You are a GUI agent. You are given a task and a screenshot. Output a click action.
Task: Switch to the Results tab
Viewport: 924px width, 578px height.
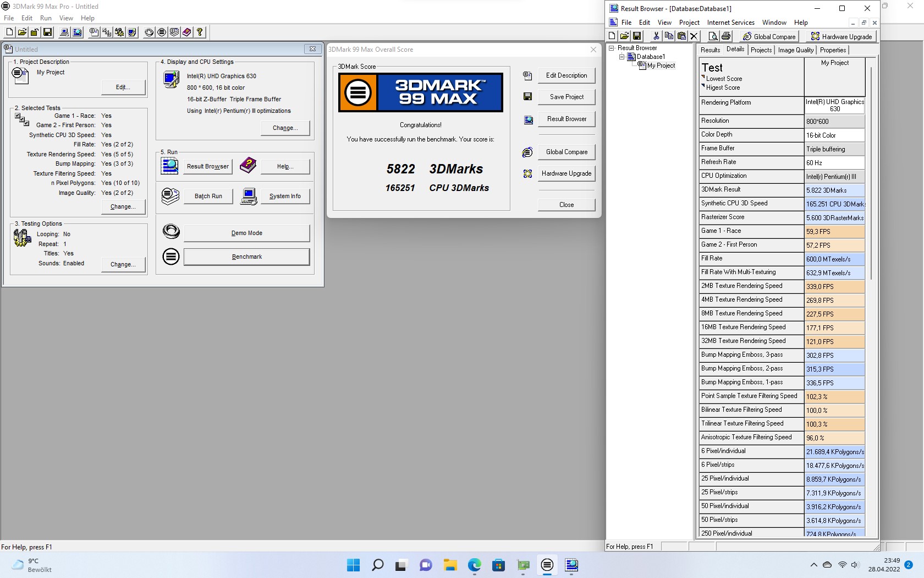[x=710, y=50]
